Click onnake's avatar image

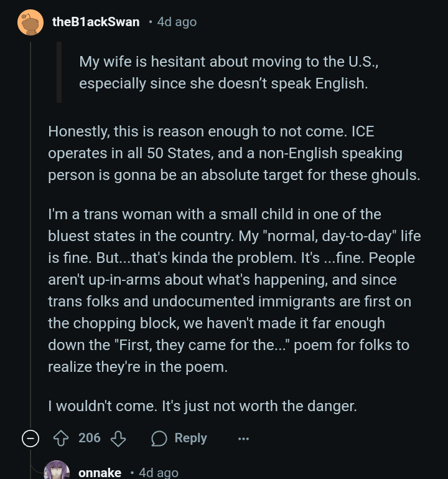coord(57,472)
